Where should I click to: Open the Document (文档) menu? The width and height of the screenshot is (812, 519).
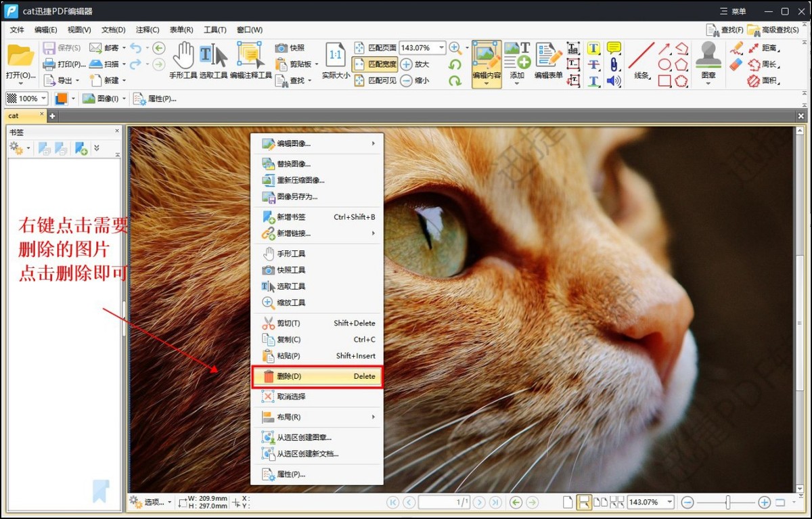point(113,30)
